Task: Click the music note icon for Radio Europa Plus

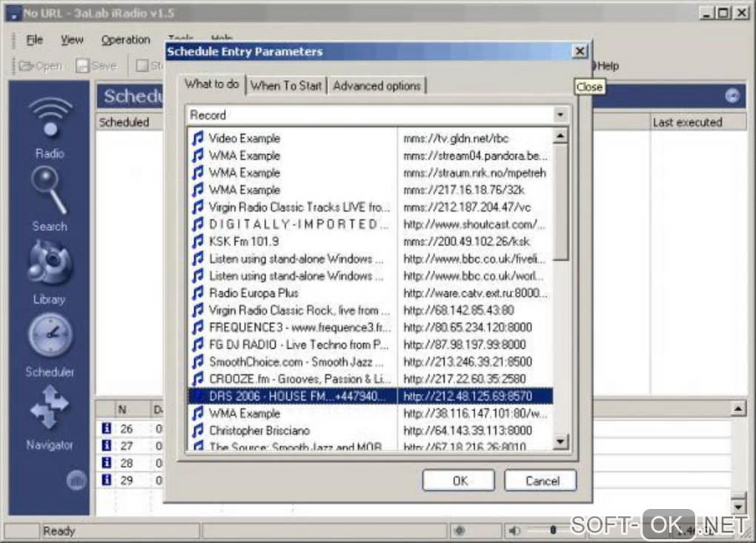Action: coord(198,293)
